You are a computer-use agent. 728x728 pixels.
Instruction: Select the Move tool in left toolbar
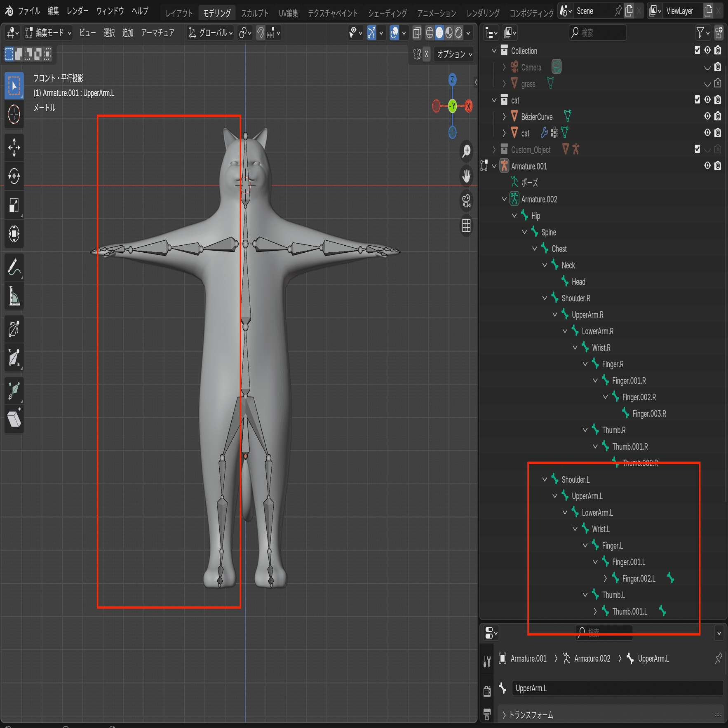click(14, 148)
